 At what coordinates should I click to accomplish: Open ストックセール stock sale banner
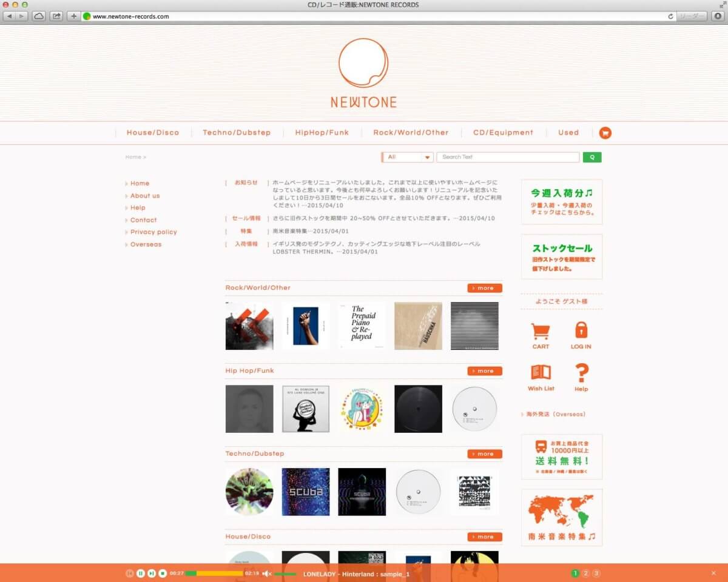click(562, 257)
